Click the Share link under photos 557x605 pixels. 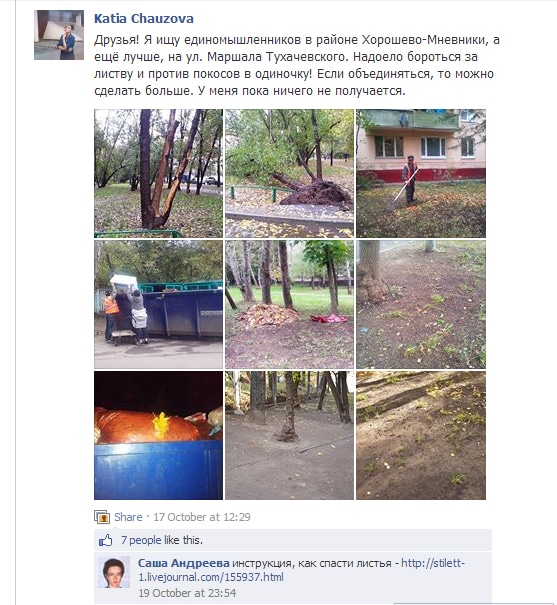[128, 517]
